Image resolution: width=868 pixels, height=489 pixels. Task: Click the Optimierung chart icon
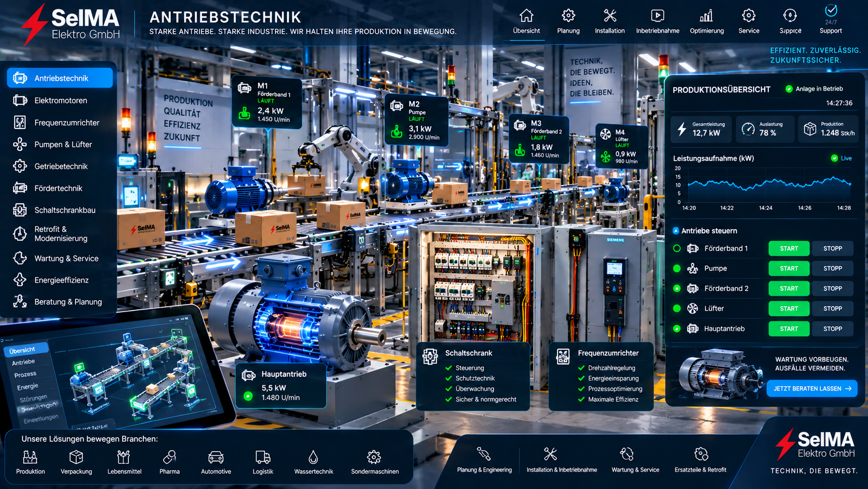point(707,16)
